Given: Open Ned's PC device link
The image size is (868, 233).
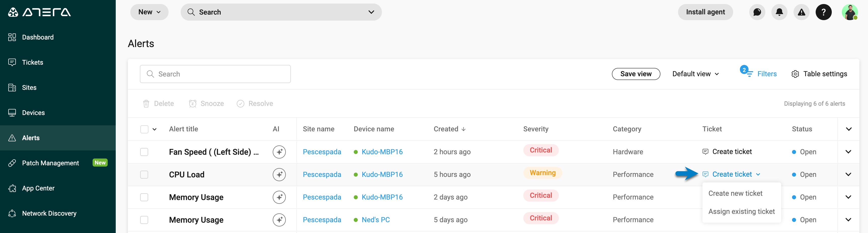Looking at the screenshot, I should 376,220.
